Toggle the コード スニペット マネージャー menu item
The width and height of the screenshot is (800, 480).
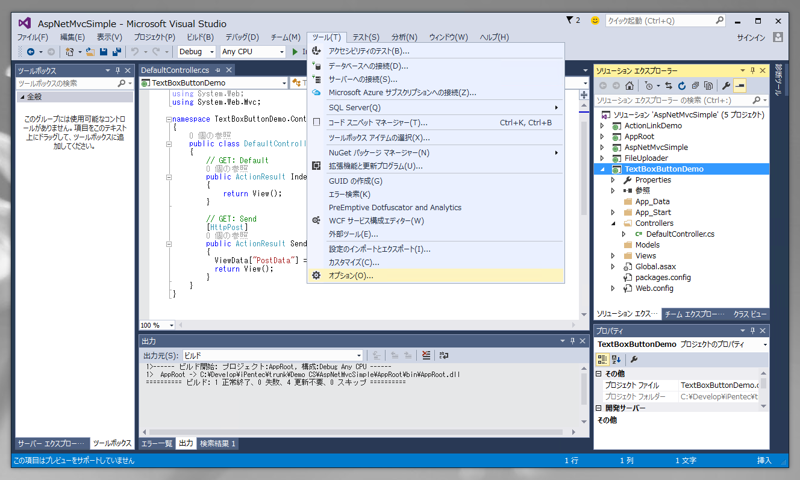click(436, 122)
